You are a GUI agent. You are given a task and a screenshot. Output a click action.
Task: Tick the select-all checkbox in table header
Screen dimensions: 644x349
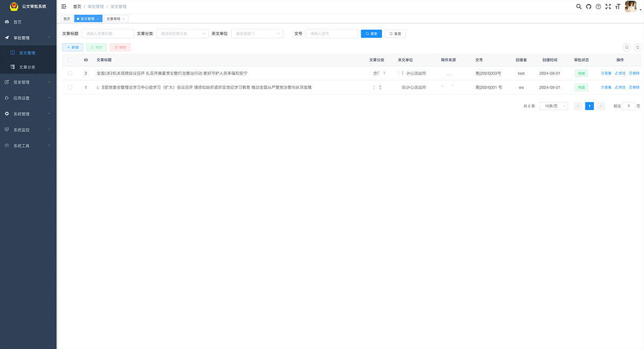(70, 60)
